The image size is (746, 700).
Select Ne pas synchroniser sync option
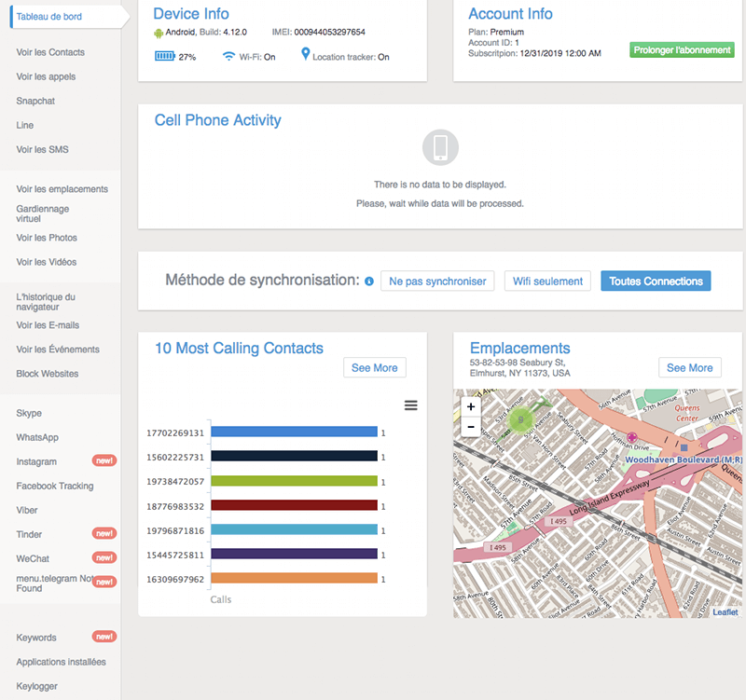pyautogui.click(x=436, y=281)
